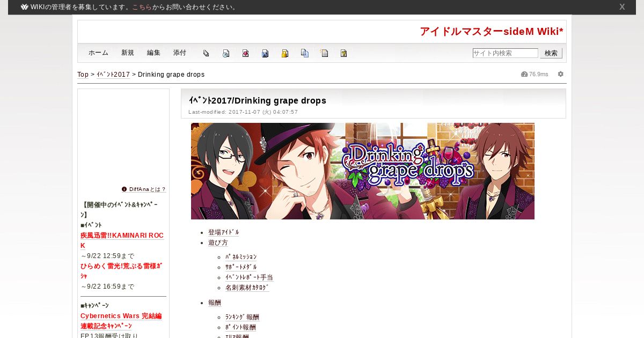Click the info icon next to DiffAnaとは？
This screenshot has width=644, height=338.
click(125, 189)
